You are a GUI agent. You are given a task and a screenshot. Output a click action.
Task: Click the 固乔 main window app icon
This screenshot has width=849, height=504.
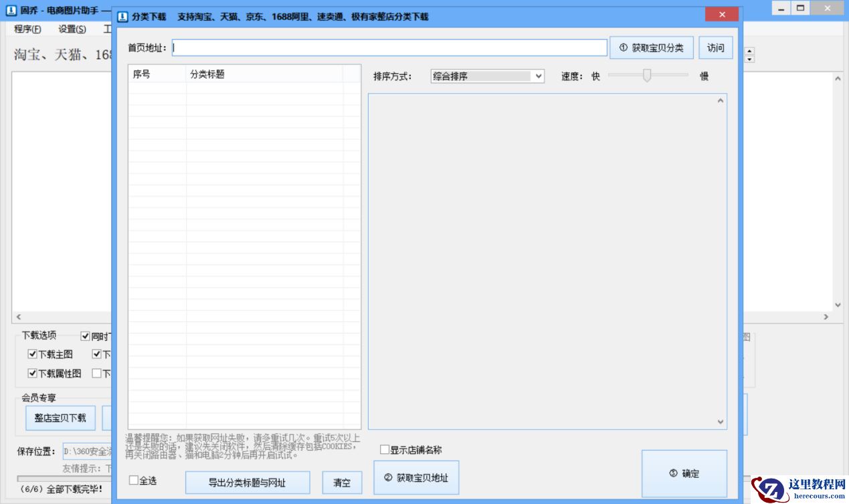(11, 11)
